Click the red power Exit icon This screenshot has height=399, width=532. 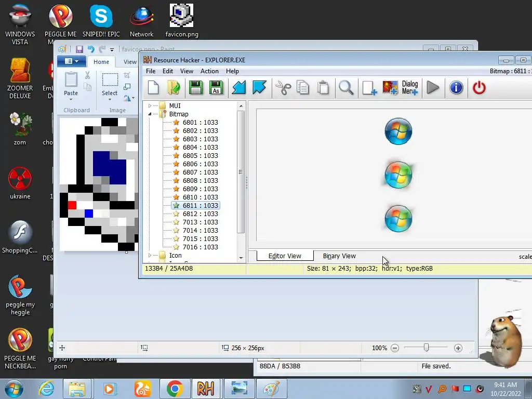[x=479, y=88]
